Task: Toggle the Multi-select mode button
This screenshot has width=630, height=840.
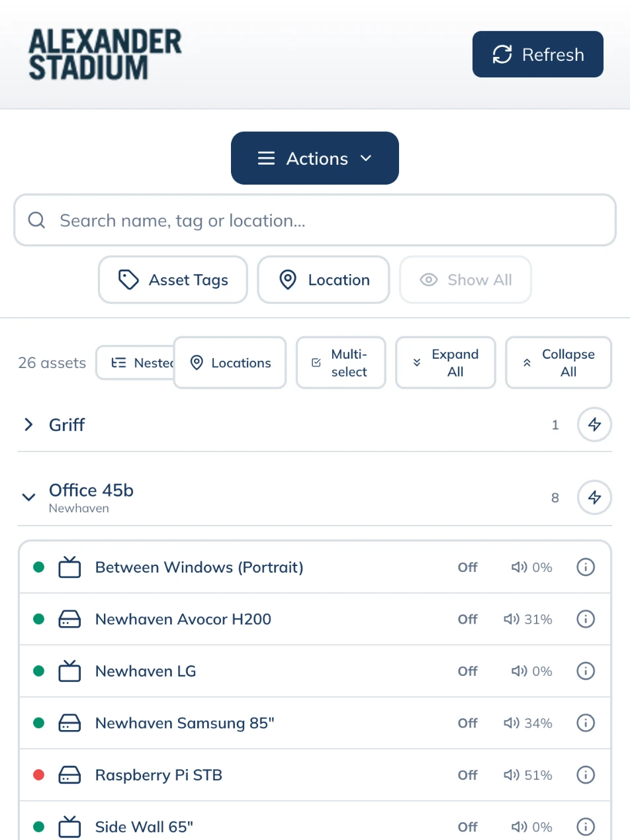Action: pyautogui.click(x=341, y=363)
